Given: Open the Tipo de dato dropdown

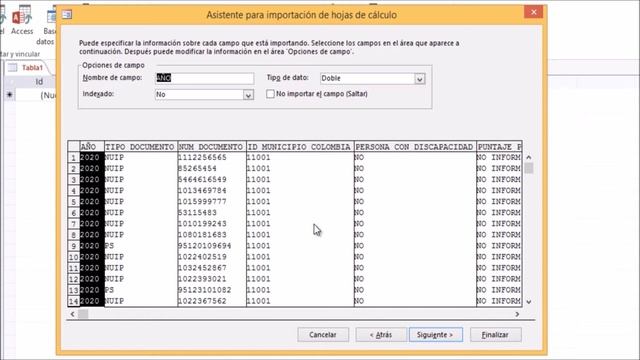Looking at the screenshot, I should (420, 79).
